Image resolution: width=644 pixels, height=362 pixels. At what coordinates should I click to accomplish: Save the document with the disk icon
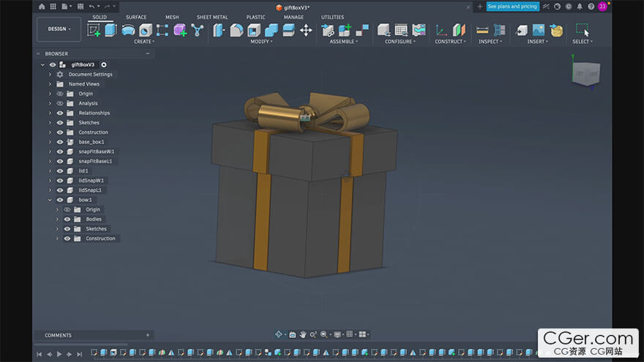pos(80,6)
